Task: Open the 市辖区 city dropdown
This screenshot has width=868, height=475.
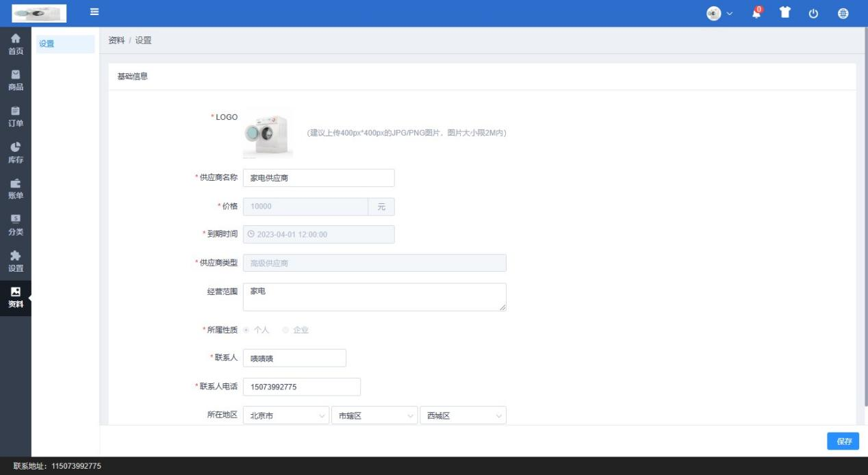Action: pos(374,415)
